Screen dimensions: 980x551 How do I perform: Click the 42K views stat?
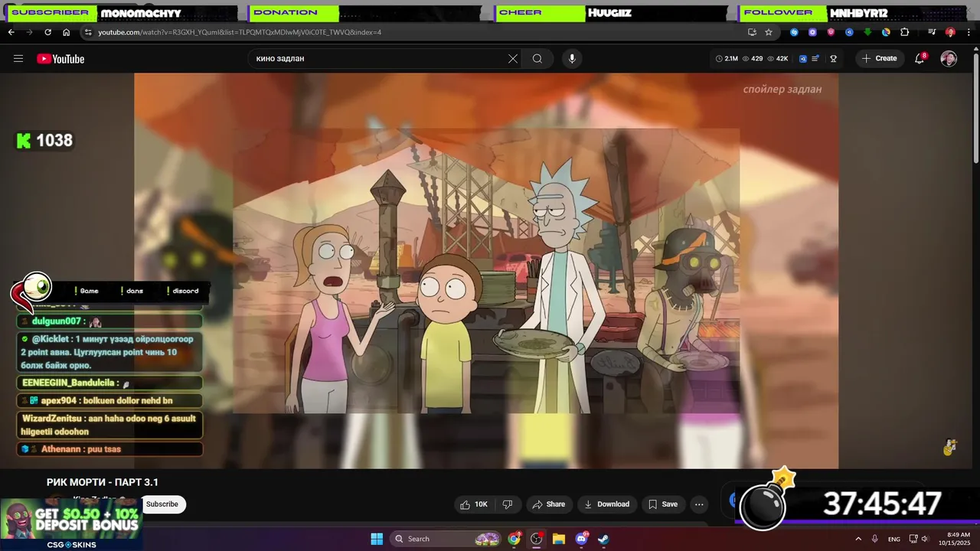[x=779, y=58]
